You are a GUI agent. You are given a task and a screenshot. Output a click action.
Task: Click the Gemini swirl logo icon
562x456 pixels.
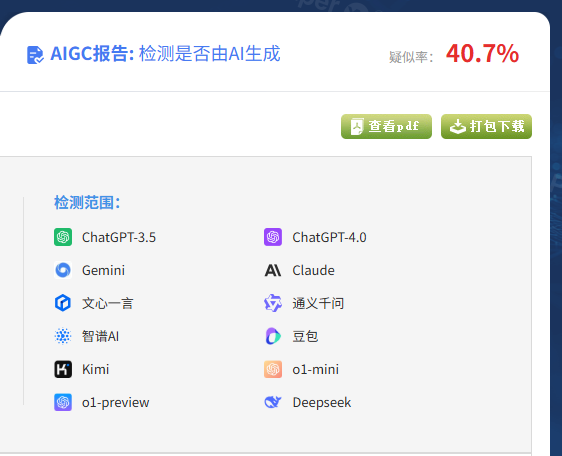pos(63,270)
